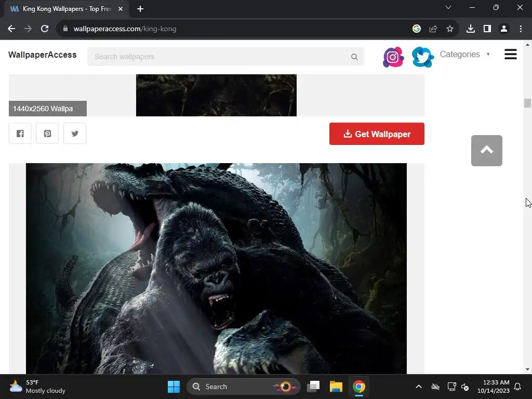This screenshot has width=532, height=399.
Task: Open Chrome downloads
Action: (471, 29)
